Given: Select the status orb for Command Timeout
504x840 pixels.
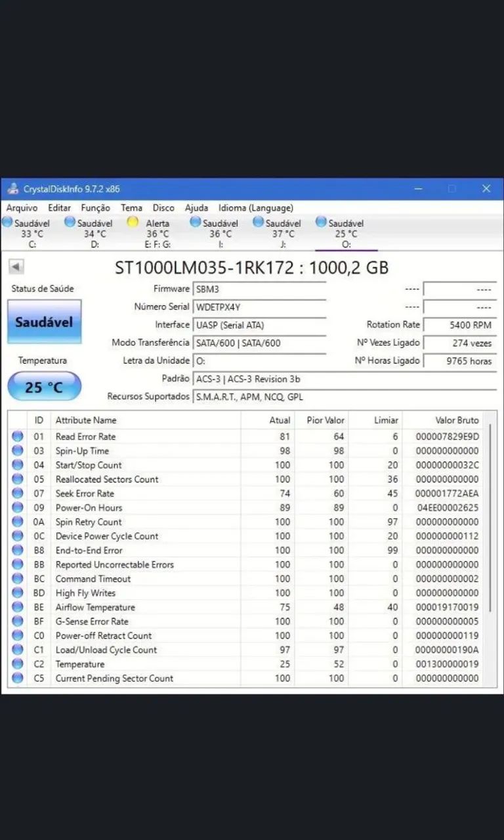Looking at the screenshot, I should (18, 579).
